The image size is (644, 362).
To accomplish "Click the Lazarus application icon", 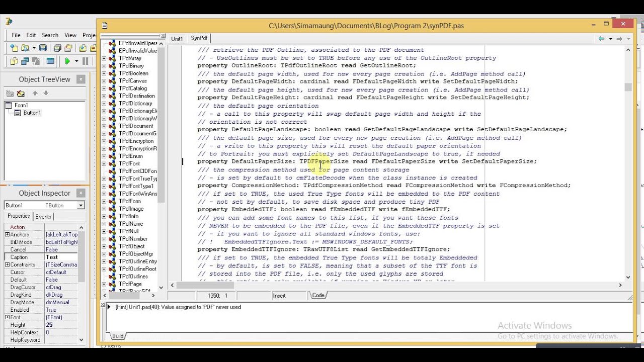I will pyautogui.click(x=9, y=21).
